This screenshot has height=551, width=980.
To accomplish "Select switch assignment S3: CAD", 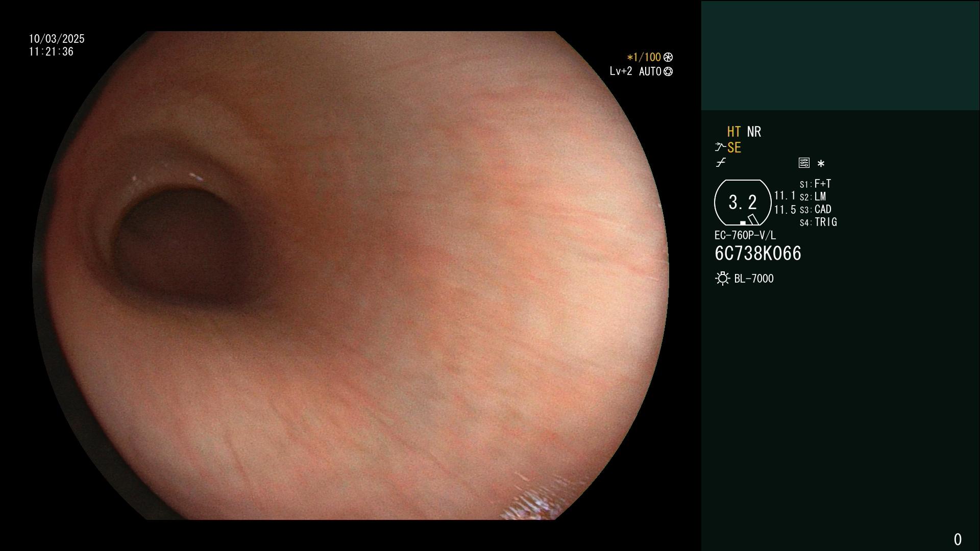I will (x=815, y=209).
